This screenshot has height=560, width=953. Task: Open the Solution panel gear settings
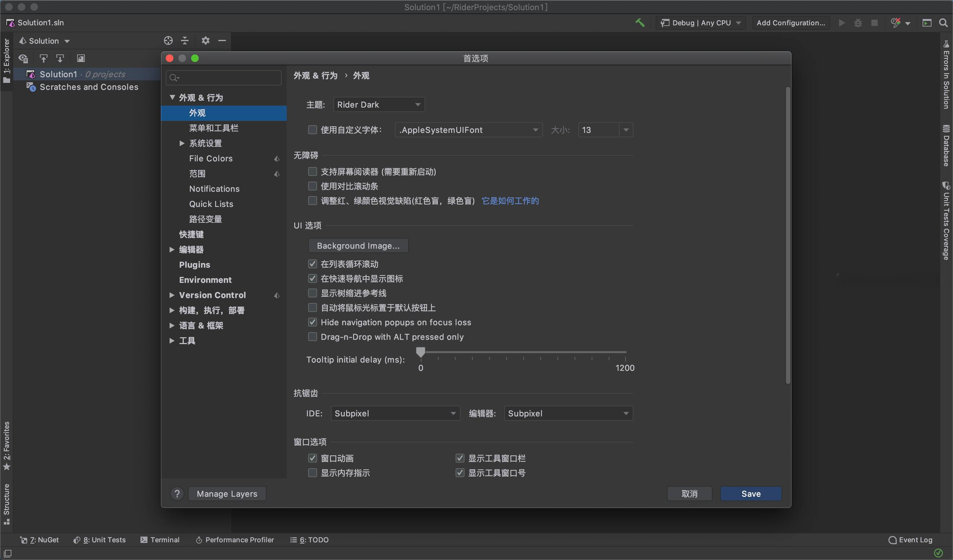pyautogui.click(x=205, y=40)
